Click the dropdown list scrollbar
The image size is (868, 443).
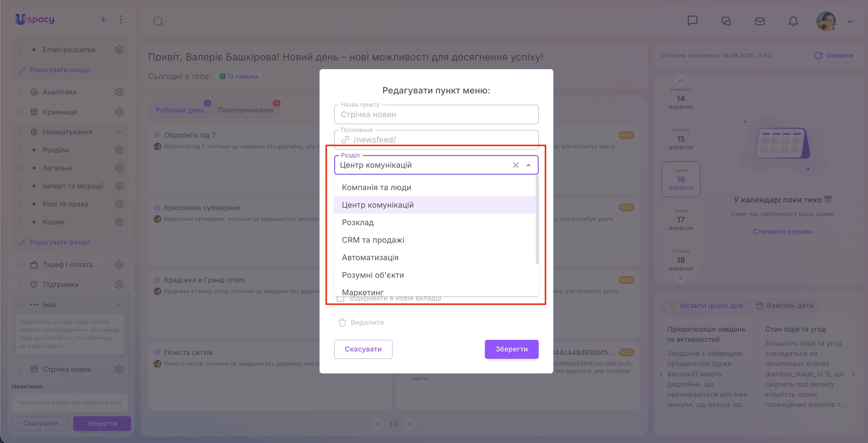537,220
